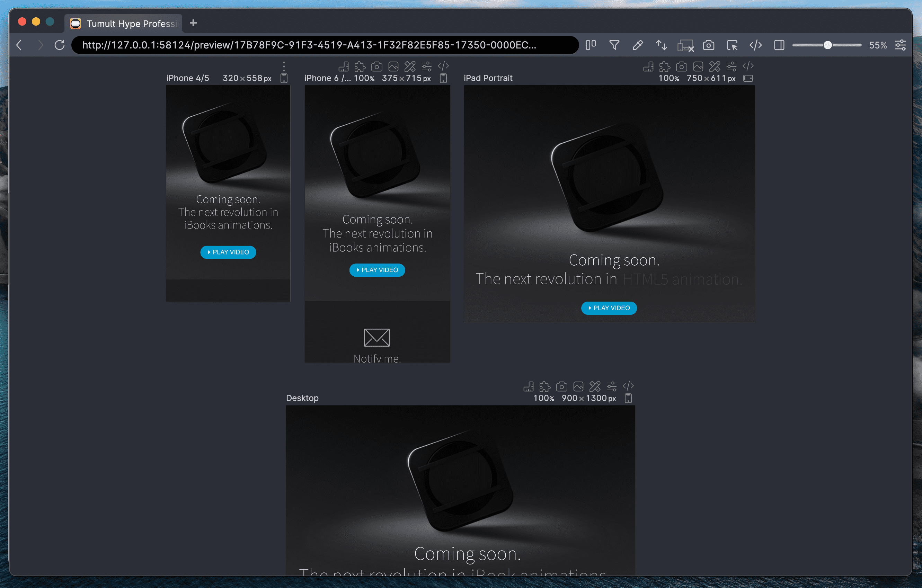Click the iPad Portrait pane name

[488, 78]
